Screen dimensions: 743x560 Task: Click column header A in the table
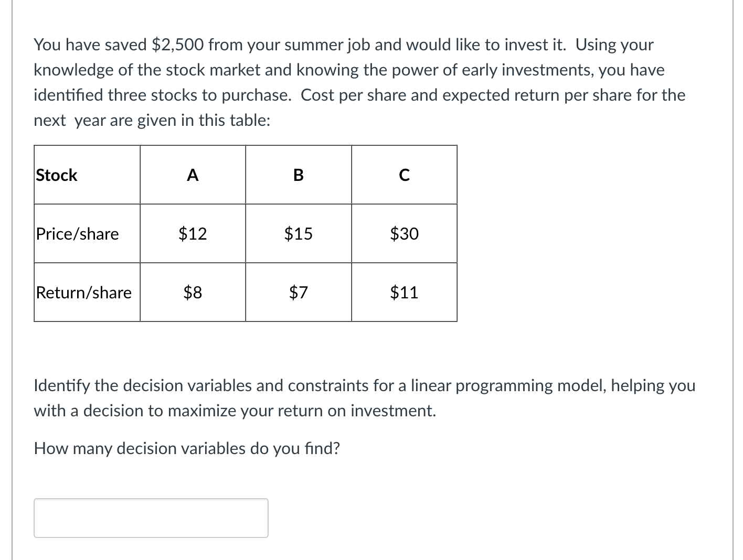click(x=193, y=175)
